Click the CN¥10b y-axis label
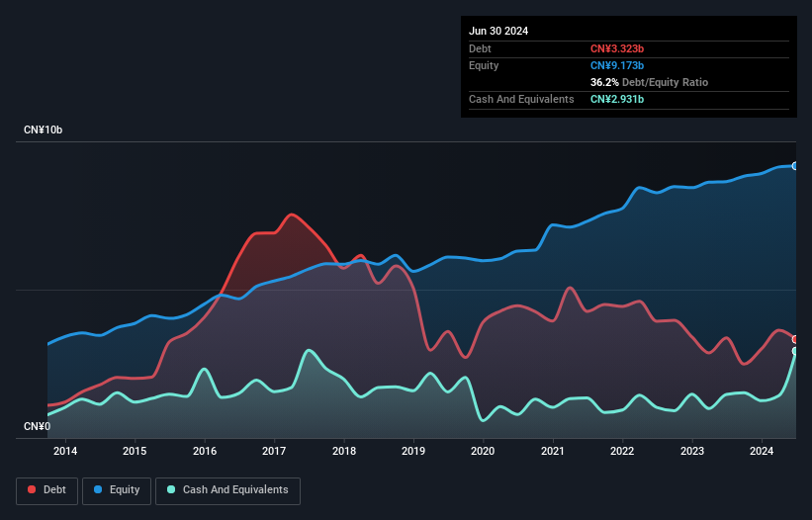This screenshot has height=520, width=812. click(x=43, y=130)
